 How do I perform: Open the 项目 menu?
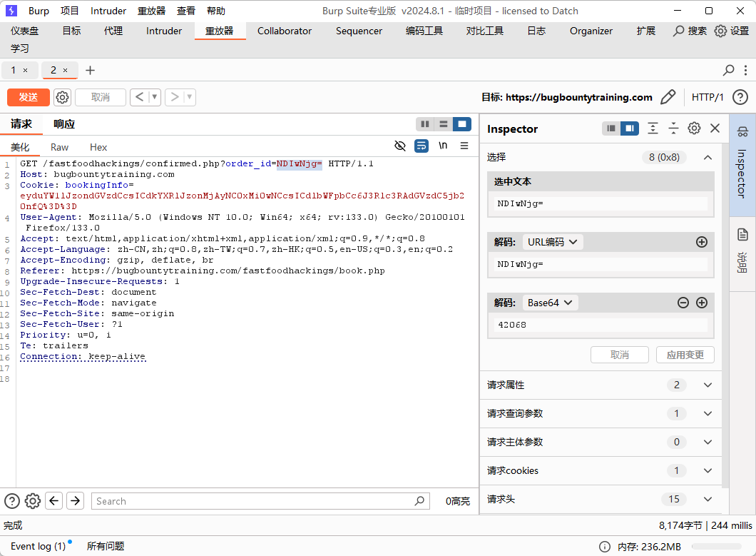[x=69, y=11]
